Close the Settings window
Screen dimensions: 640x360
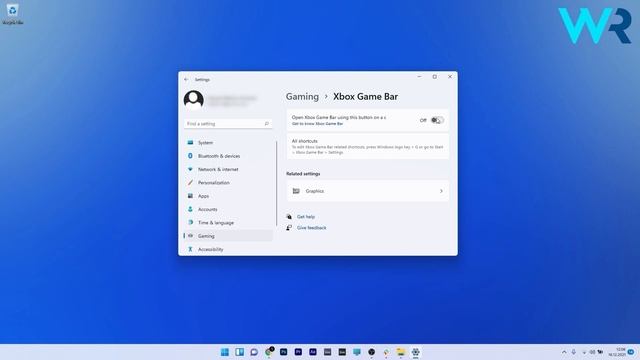pos(450,77)
